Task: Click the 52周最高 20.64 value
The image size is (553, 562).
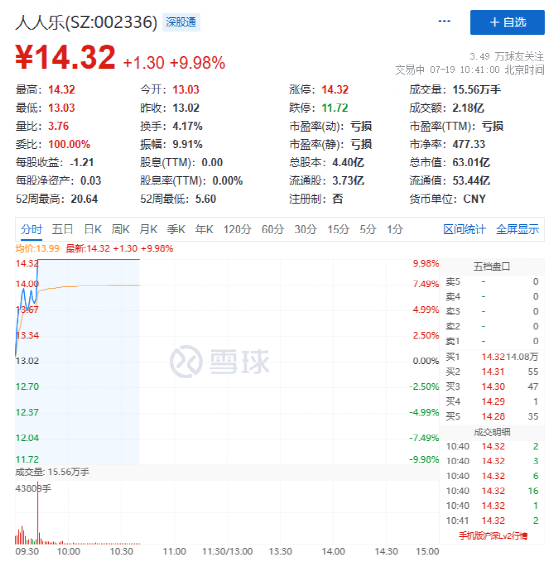Action: (84, 199)
